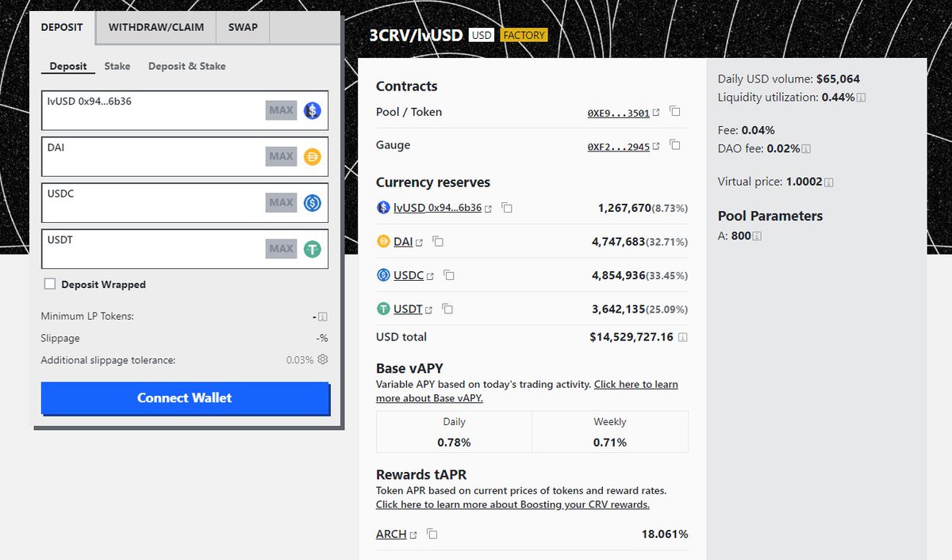Select the Deposit sub-tab
Viewport: 952px width, 560px height.
68,67
